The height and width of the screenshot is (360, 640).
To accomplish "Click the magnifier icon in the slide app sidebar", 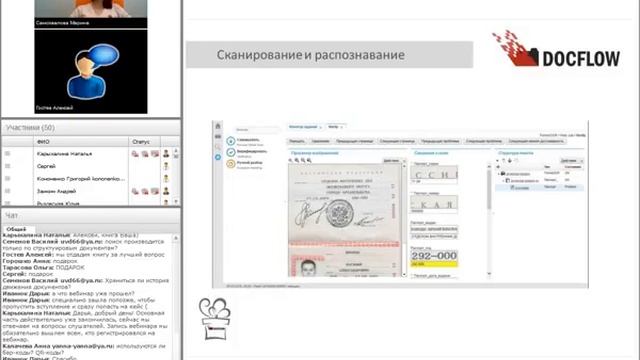I will pyautogui.click(x=218, y=147).
